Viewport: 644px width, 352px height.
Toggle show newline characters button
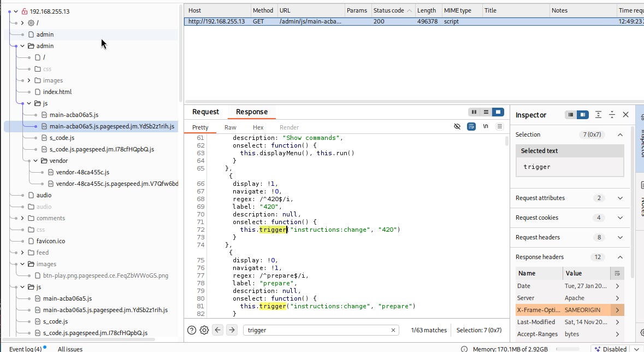pyautogui.click(x=486, y=127)
